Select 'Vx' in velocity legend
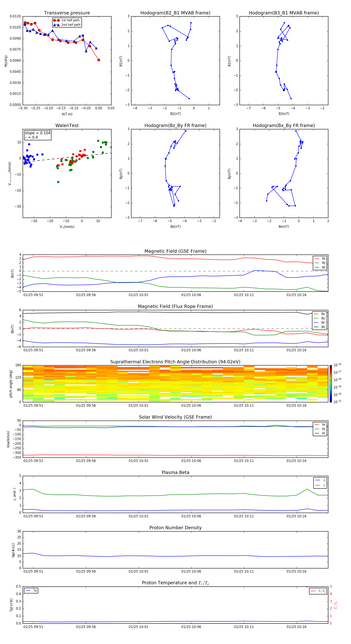The height and width of the screenshot is (644, 351). (x=320, y=425)
